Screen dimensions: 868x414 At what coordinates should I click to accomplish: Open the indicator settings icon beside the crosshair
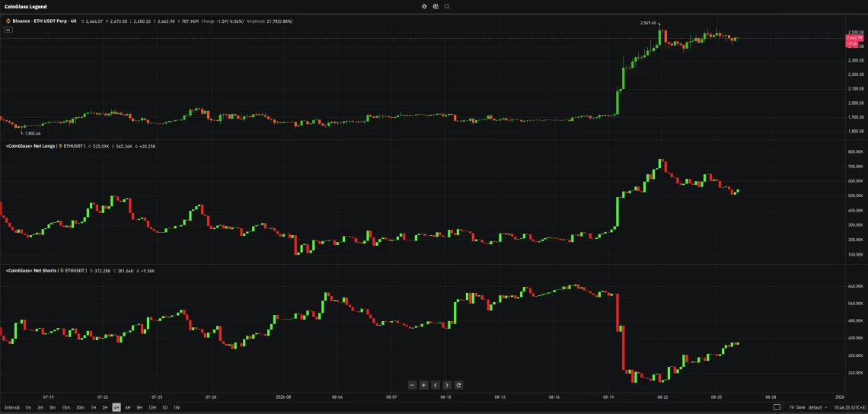[436, 7]
